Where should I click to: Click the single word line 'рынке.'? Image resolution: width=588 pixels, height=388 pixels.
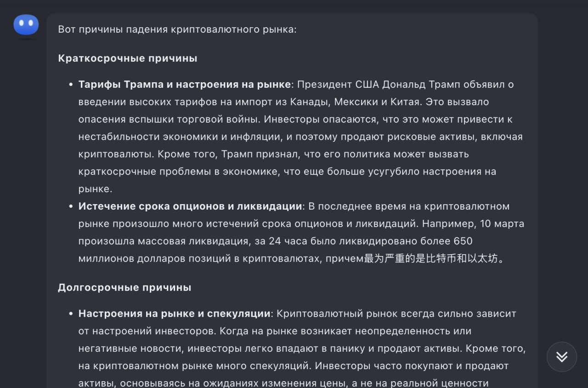click(x=95, y=189)
